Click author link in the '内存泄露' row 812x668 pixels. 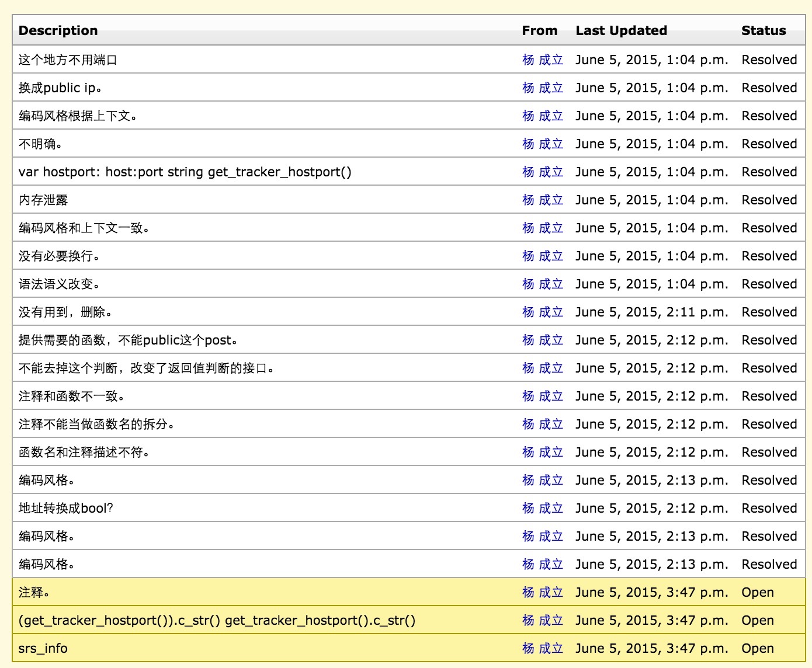(542, 200)
